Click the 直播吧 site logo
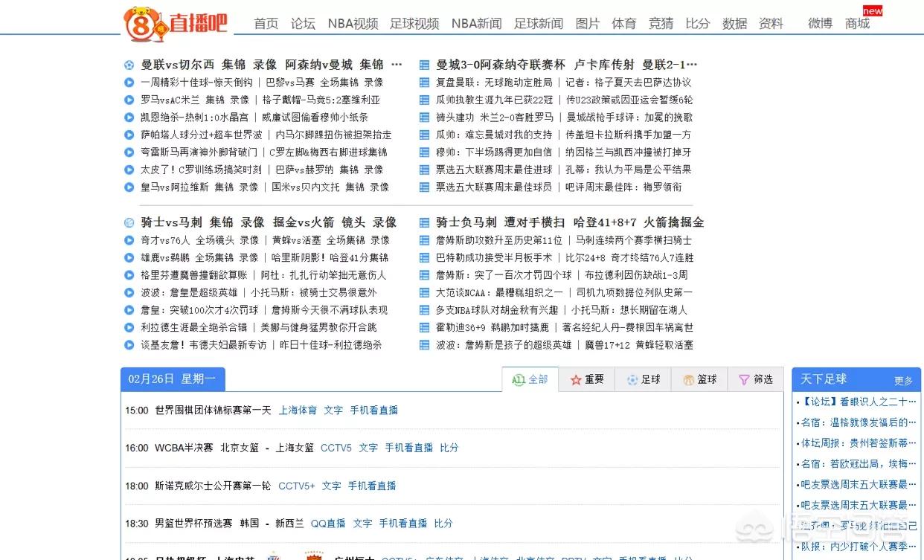 176,23
